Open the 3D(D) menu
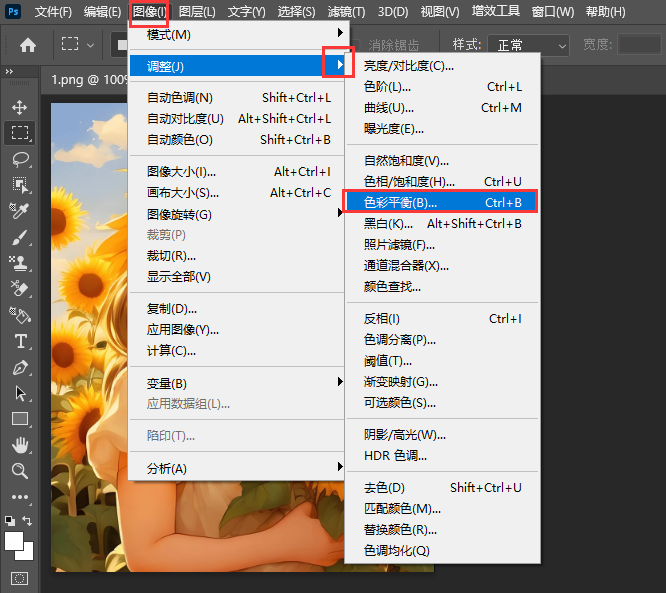Viewport: 666px width, 593px height. (393, 11)
